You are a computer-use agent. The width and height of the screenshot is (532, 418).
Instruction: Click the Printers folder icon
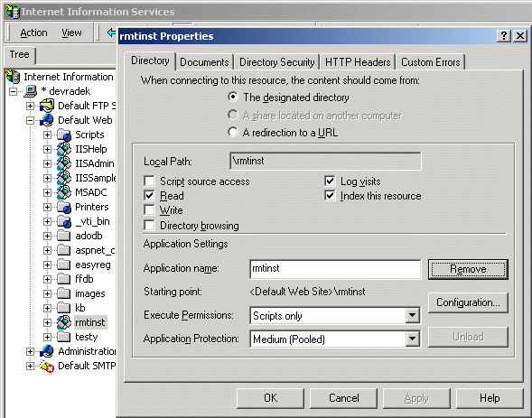point(64,207)
